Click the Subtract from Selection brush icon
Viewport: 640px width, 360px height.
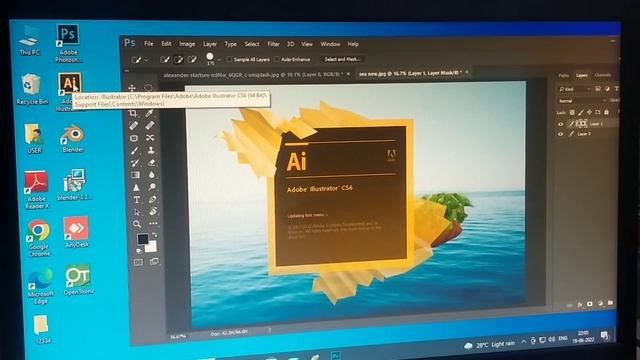pyautogui.click(x=192, y=60)
